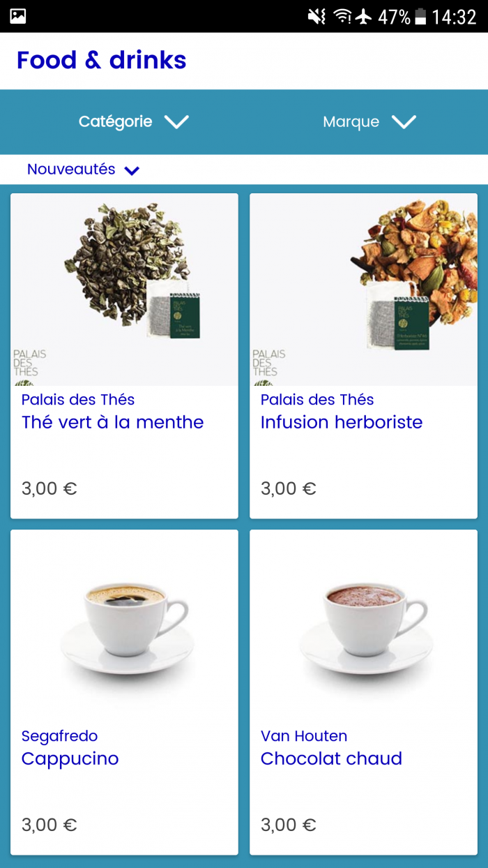Open the Marque brand filter dropdown
The image size is (488, 868).
tap(369, 121)
